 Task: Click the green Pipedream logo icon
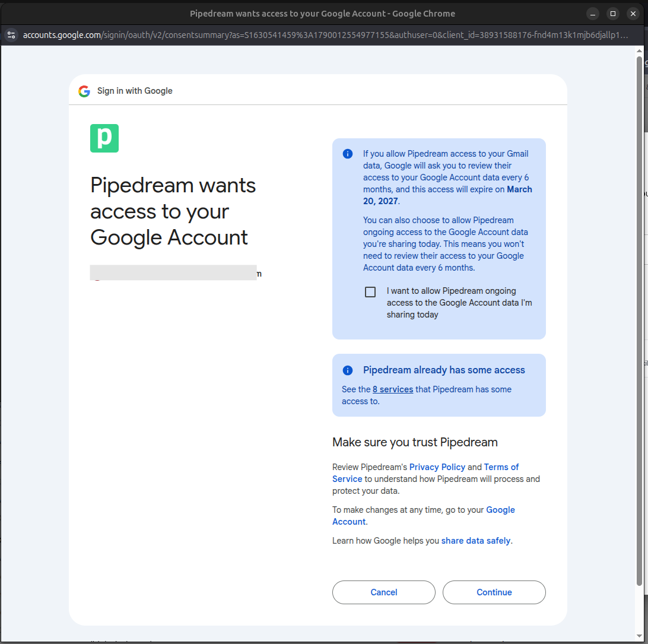pos(104,138)
